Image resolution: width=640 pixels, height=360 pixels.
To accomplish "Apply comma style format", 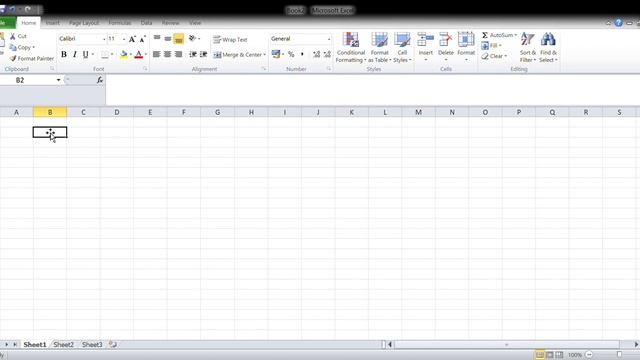I will [x=302, y=54].
